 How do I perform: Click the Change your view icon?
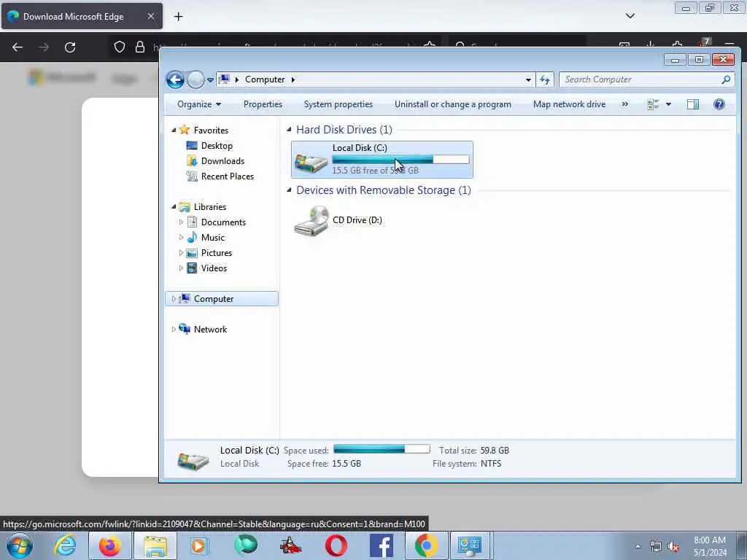click(x=653, y=104)
